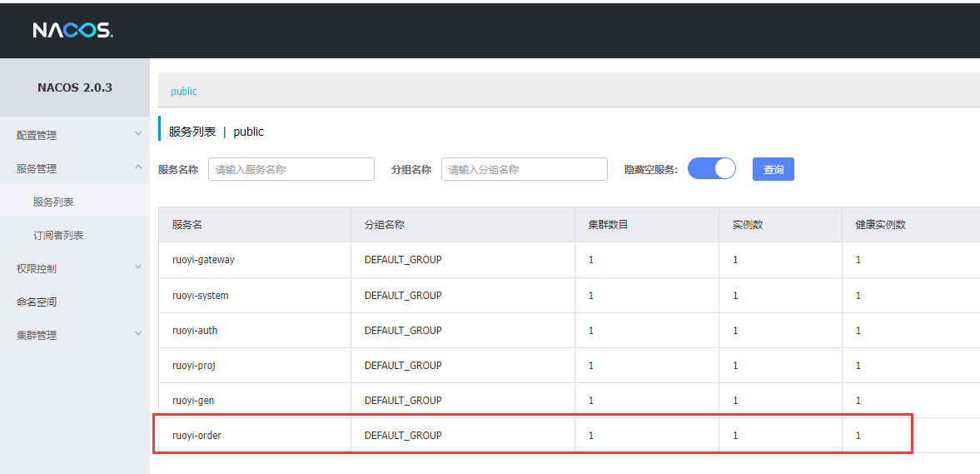
Task: Click the 健康实例数 column header
Action: click(880, 225)
